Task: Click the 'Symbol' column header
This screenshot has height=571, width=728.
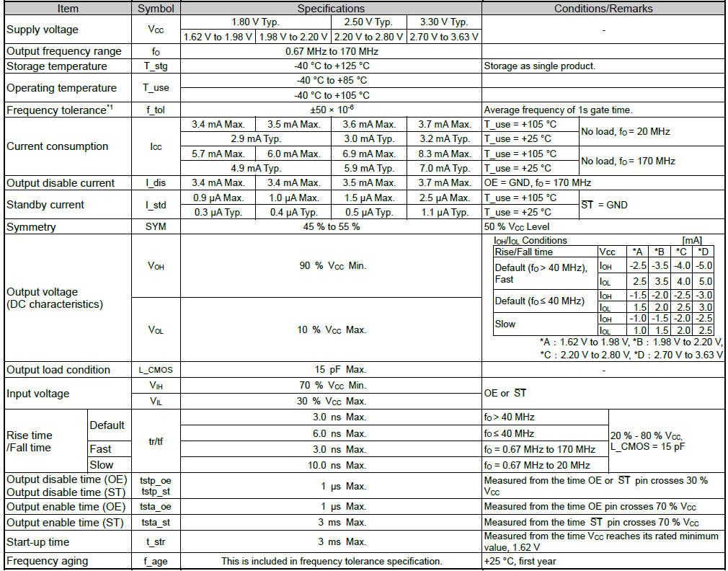Action: pos(156,9)
